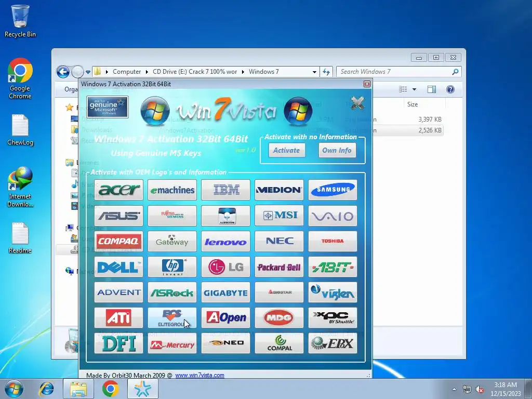Select the MDG OEM logo

(x=279, y=318)
